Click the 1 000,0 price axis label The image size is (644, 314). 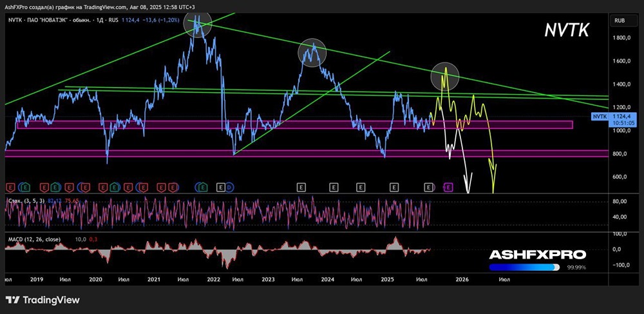(x=623, y=131)
